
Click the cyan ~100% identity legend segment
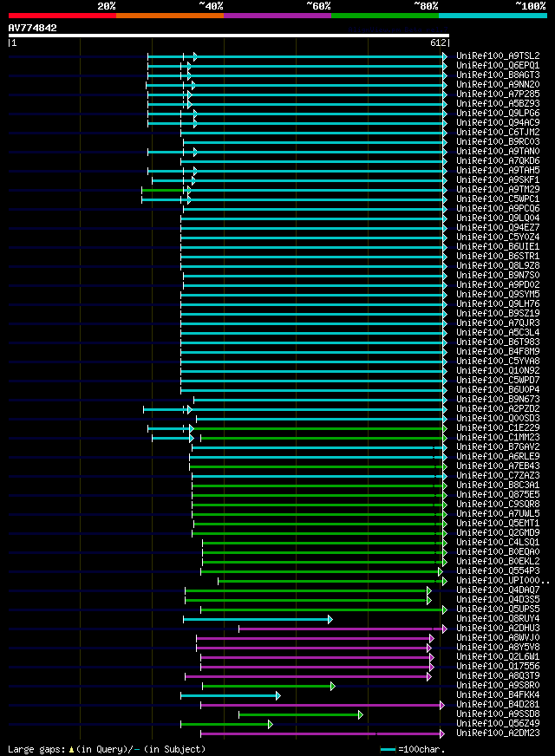click(x=493, y=16)
